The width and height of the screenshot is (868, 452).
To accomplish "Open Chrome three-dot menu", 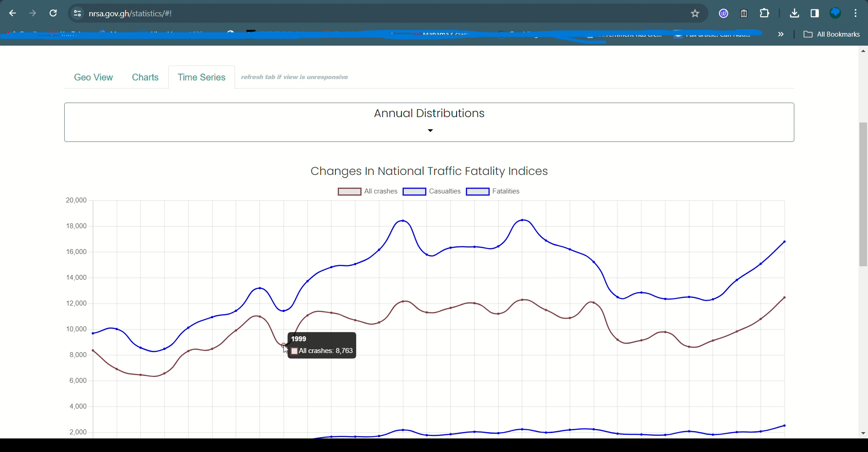I will (856, 14).
